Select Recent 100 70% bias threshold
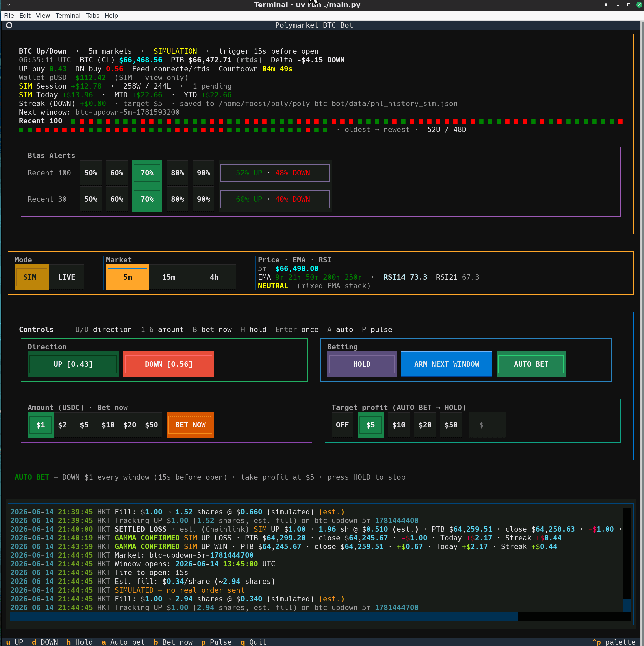644x646 pixels. [147, 173]
